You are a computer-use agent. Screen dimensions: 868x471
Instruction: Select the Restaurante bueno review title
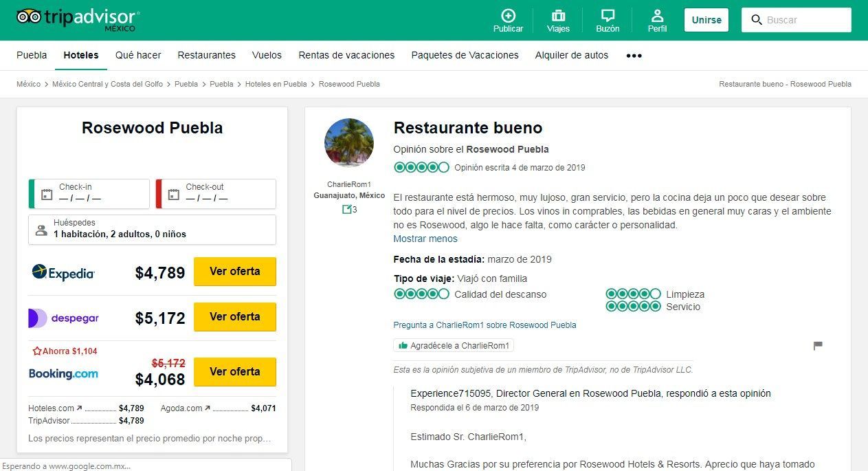point(468,128)
